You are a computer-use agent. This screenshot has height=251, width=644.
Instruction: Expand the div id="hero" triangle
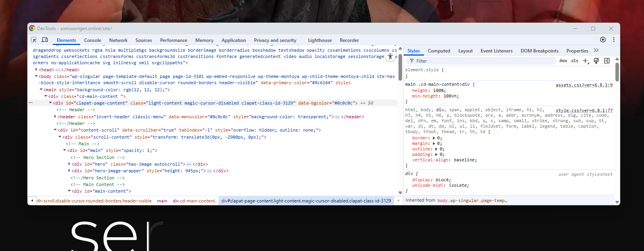pyautogui.click(x=69, y=164)
